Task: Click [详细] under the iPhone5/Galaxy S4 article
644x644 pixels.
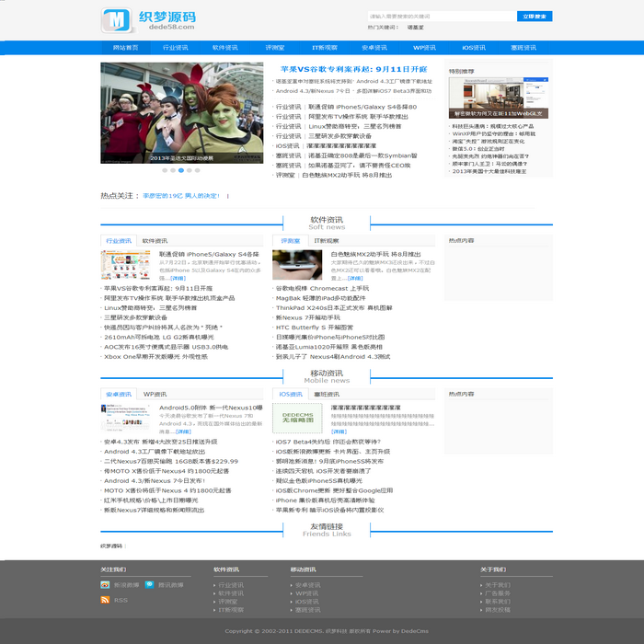Action: [x=178, y=278]
